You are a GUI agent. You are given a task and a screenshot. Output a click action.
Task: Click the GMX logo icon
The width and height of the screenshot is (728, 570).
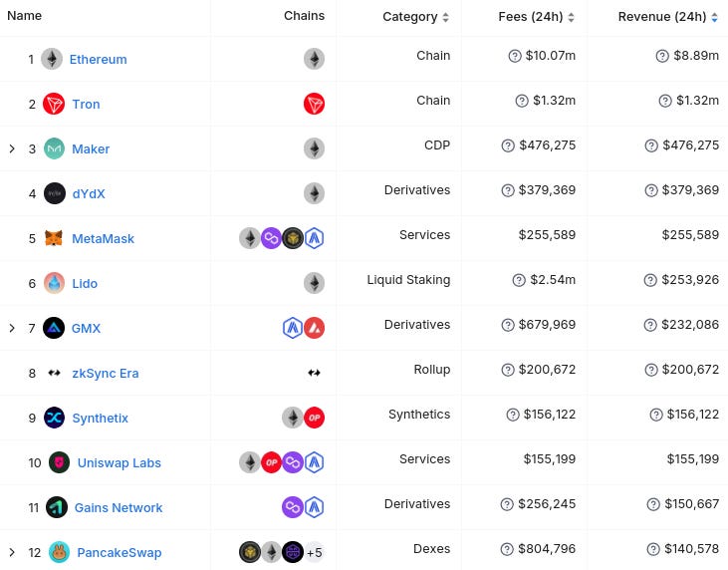click(54, 328)
